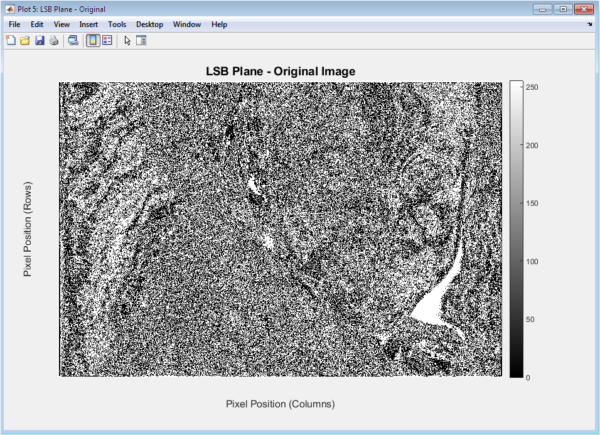Image resolution: width=600 pixels, height=435 pixels.
Task: Open the Property Inspector panel icon
Action: pos(141,40)
